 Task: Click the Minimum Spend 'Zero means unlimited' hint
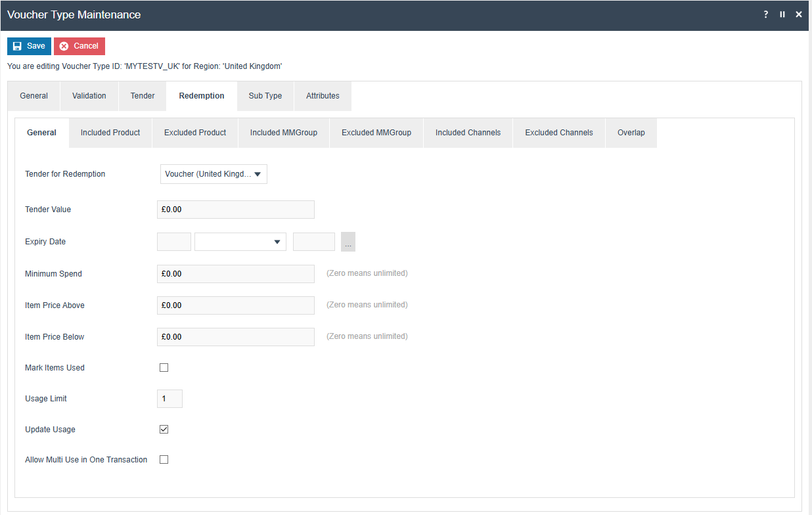coord(367,273)
